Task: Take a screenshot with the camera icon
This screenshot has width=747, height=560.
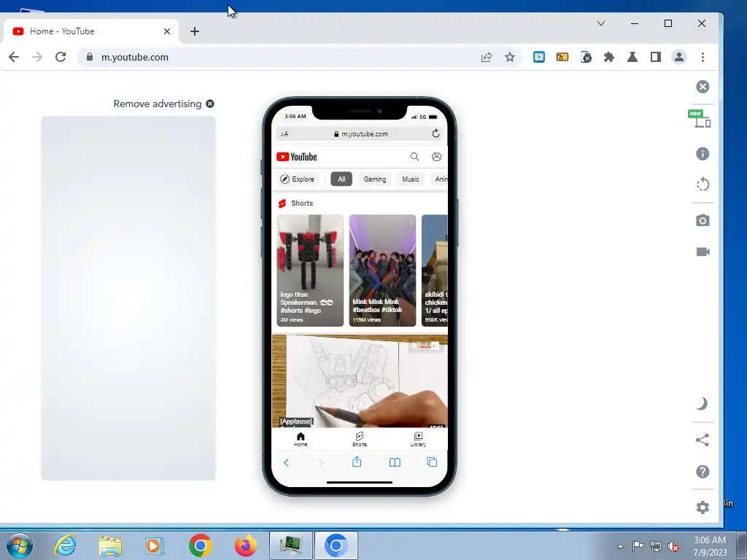Action: [703, 220]
